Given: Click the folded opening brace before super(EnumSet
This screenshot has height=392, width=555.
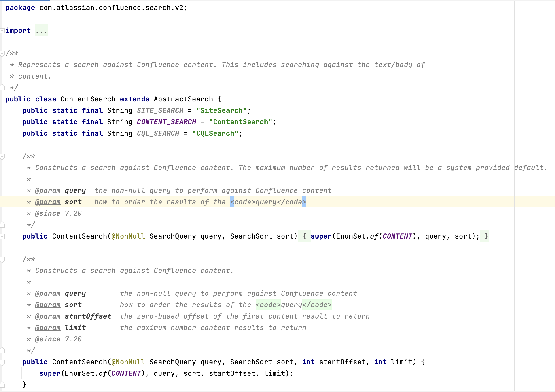Looking at the screenshot, I should coord(304,236).
